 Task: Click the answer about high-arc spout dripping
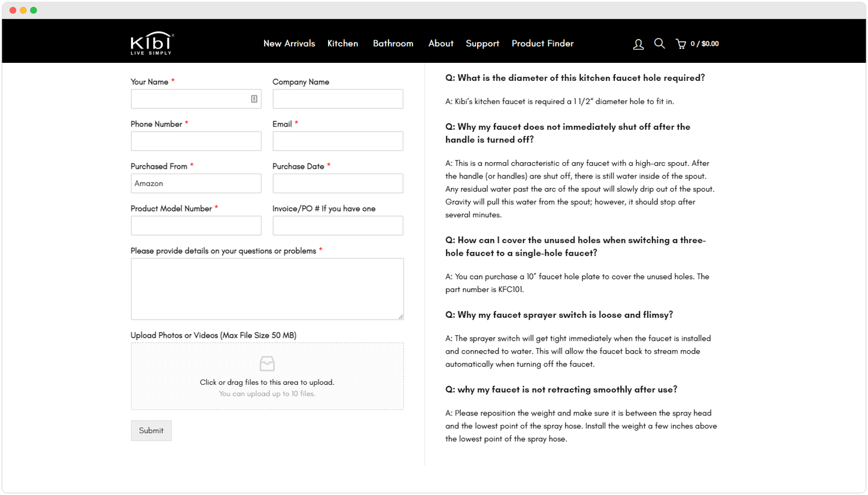tap(580, 189)
